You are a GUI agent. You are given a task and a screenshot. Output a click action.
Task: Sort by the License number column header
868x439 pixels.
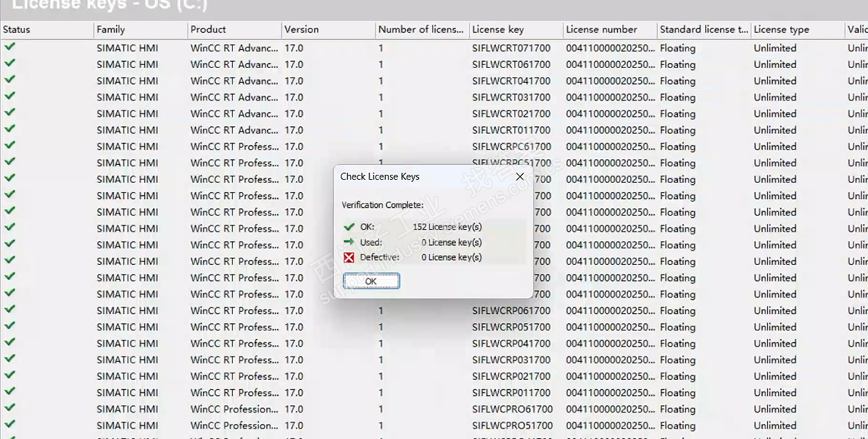610,30
